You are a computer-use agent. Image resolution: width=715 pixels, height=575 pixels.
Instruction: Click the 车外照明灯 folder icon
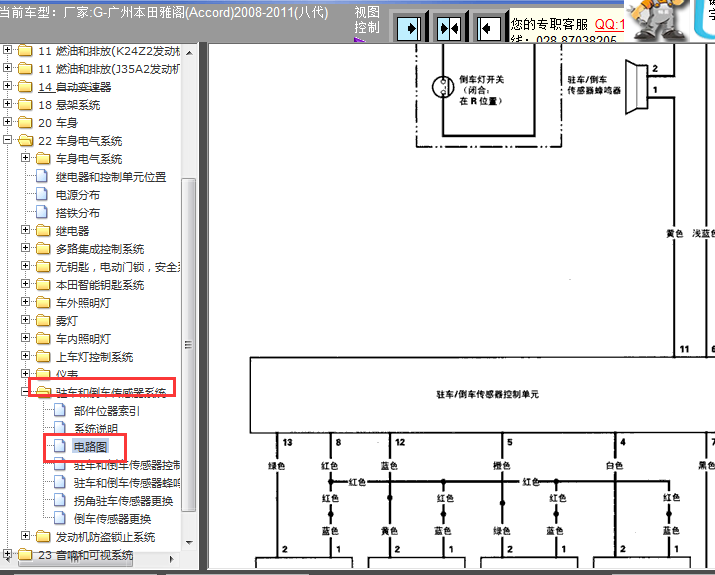[x=43, y=303]
